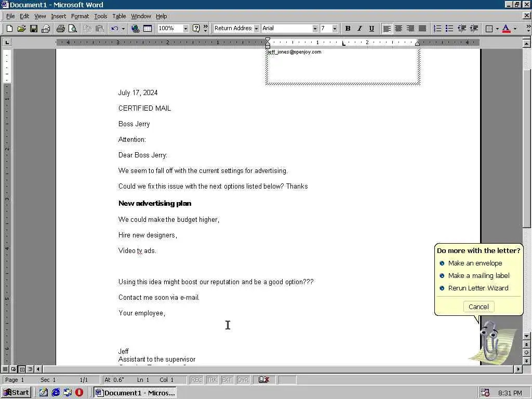
Task: Open the Format menu
Action: pos(80,16)
